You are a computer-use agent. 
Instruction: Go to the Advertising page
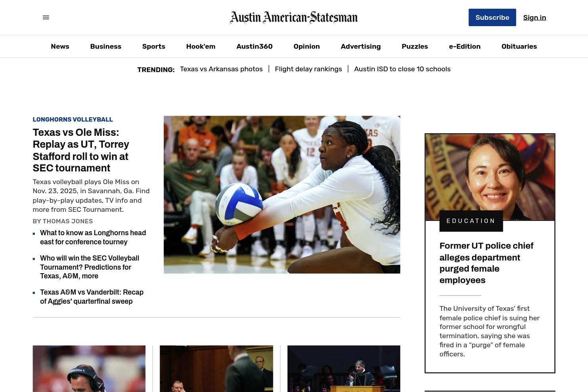coord(361,46)
